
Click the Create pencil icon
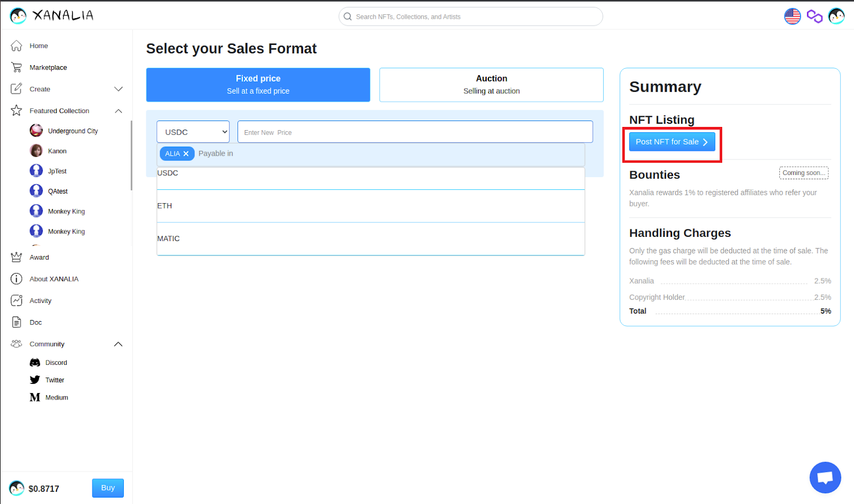tap(17, 89)
